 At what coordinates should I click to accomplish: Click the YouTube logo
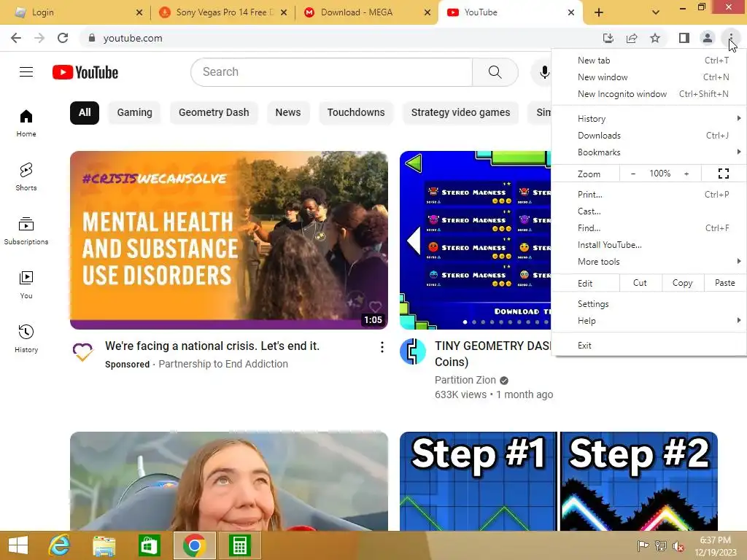point(85,72)
